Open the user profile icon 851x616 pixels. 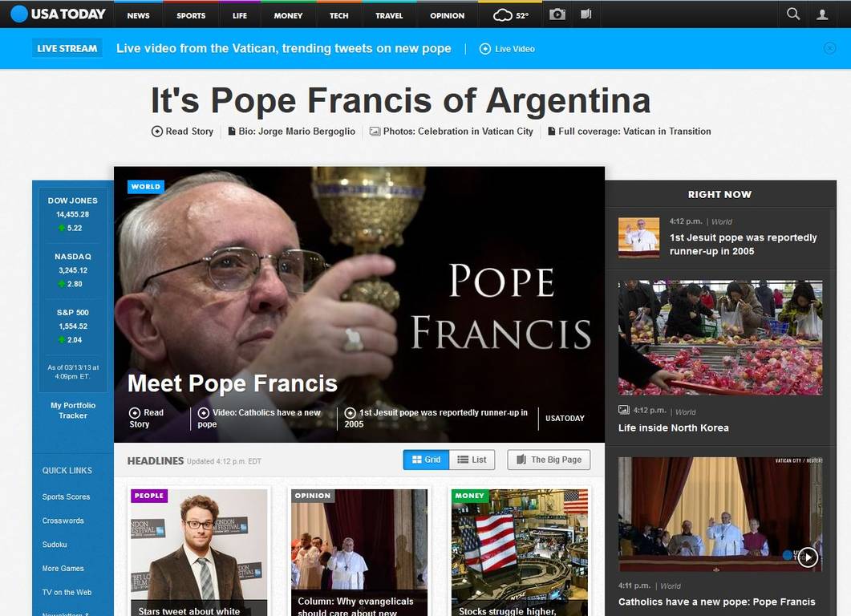pos(822,14)
